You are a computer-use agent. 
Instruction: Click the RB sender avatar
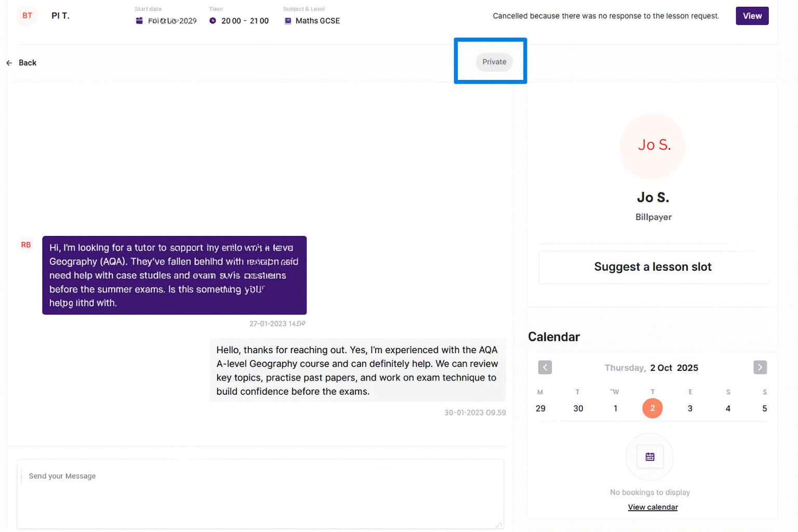click(x=26, y=245)
